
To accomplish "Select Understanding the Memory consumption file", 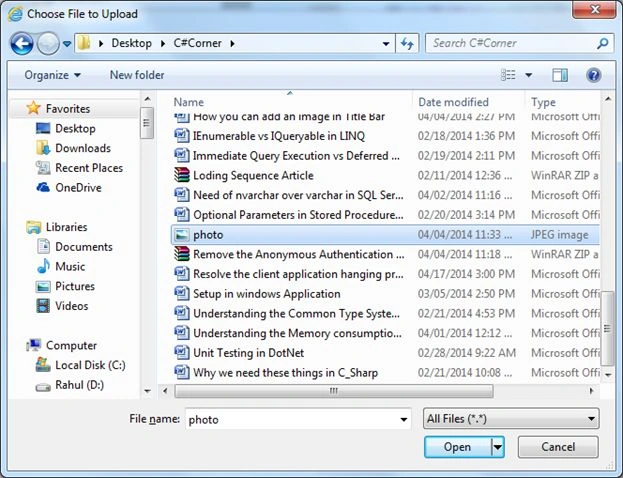I will [297, 333].
